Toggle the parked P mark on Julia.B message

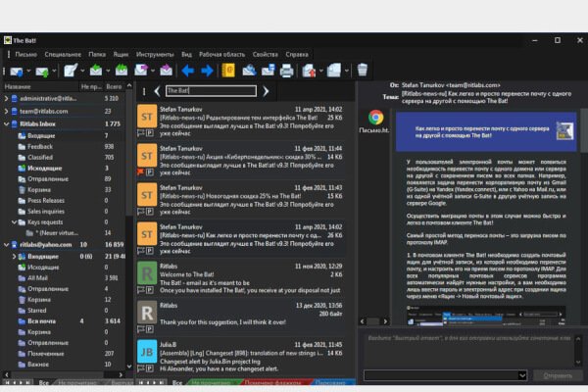point(150,368)
